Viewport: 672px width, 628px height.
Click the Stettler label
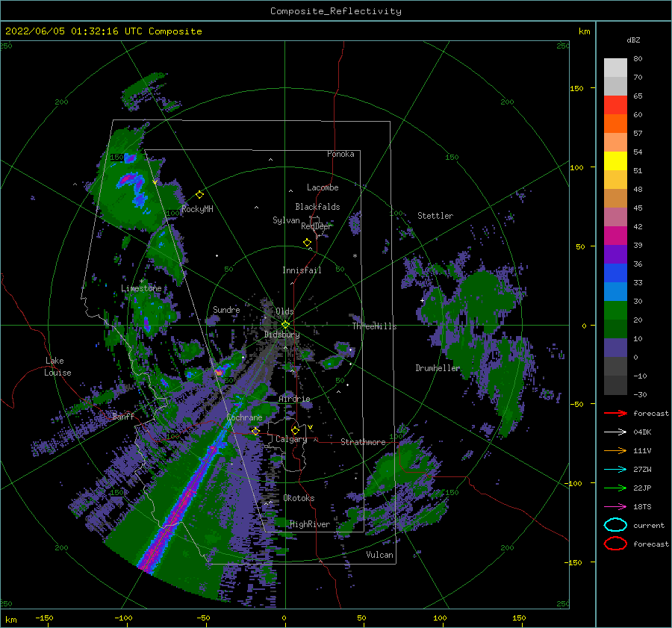(x=435, y=216)
